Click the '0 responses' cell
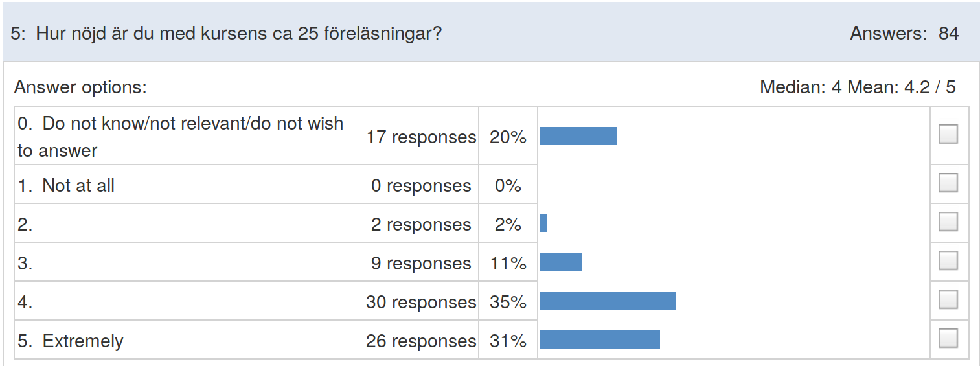This screenshot has height=366, width=980. [x=421, y=186]
